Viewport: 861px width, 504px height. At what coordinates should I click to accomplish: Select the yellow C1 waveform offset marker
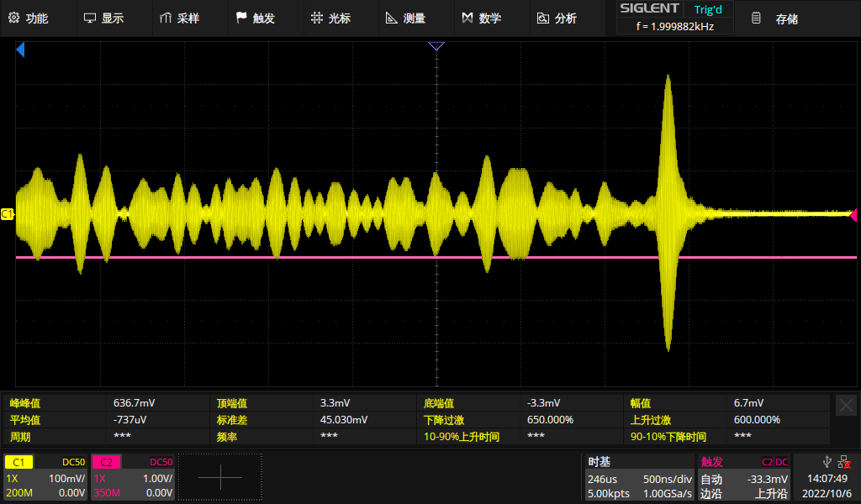(8, 215)
